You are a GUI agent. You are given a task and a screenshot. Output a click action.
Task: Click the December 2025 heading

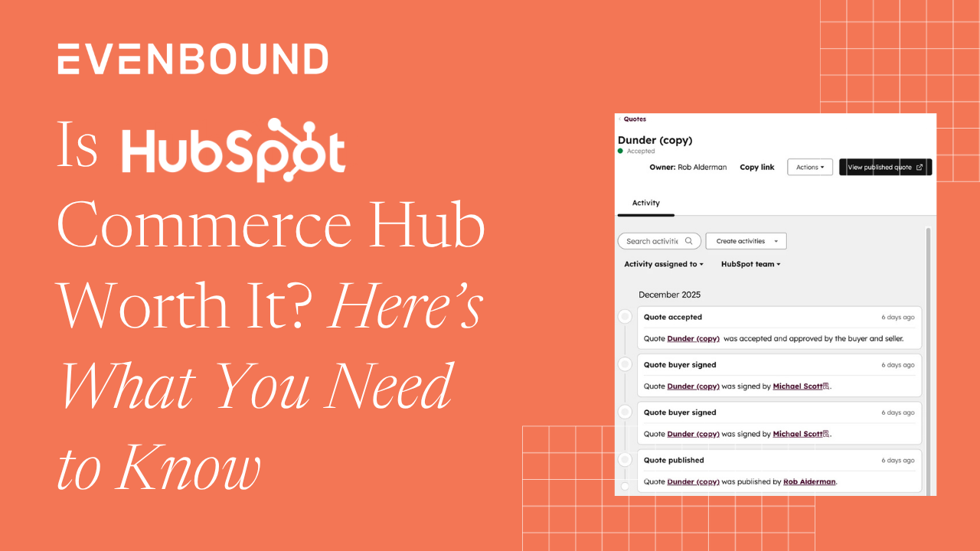coord(669,295)
